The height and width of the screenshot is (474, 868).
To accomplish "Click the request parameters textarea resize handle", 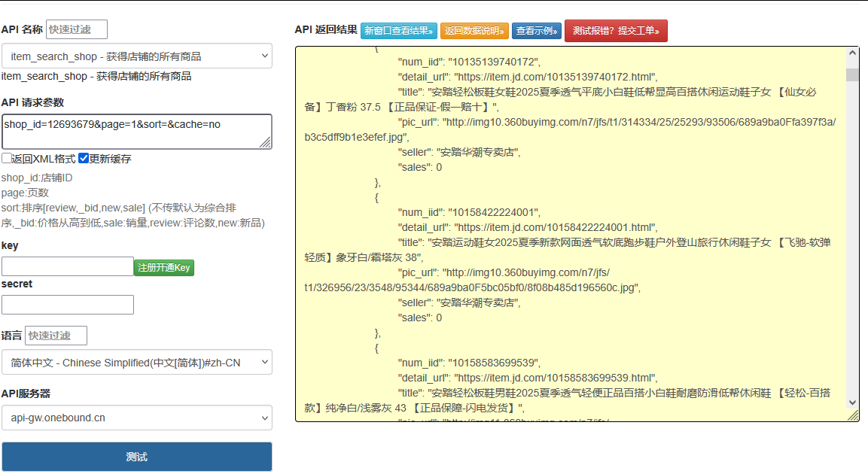I will pyautogui.click(x=266, y=143).
